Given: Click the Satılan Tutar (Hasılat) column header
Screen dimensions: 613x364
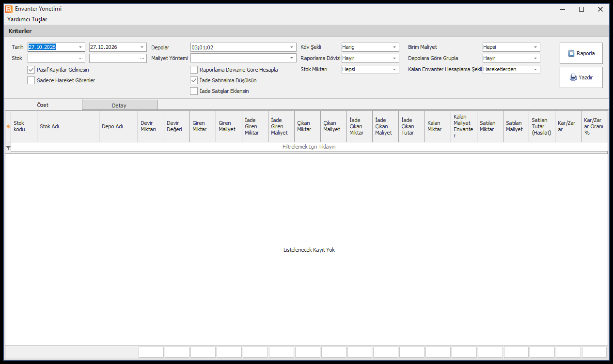Looking at the screenshot, I should point(542,126).
